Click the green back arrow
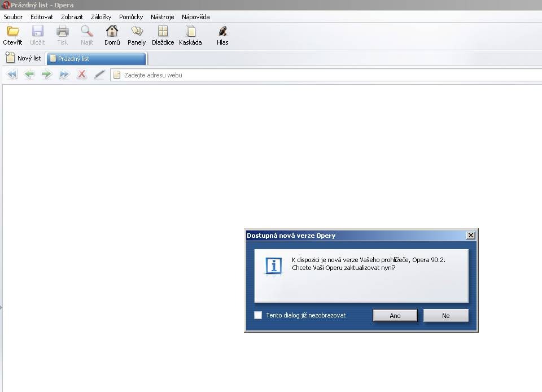 29,75
